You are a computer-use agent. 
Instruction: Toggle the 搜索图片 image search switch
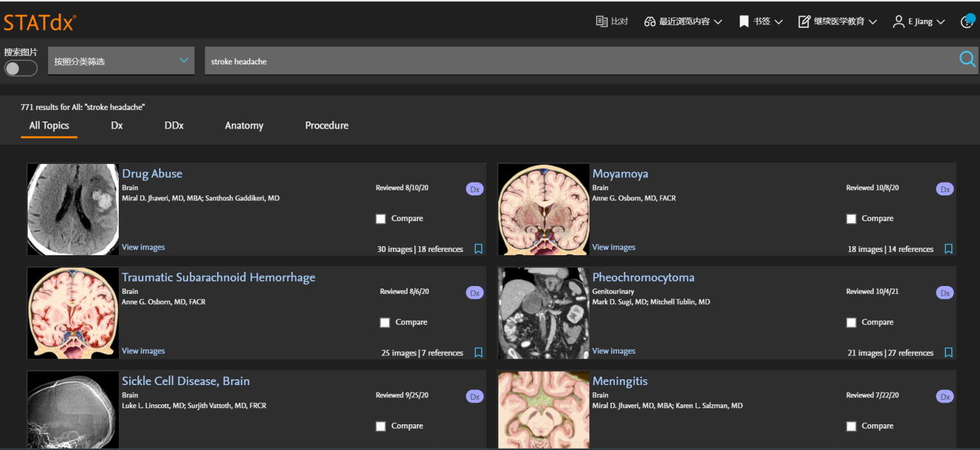[21, 68]
